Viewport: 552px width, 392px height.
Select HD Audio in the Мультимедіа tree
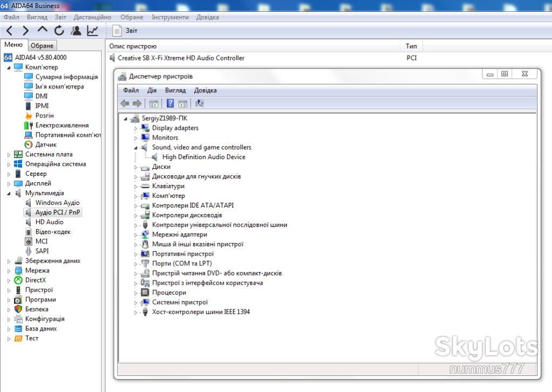pos(49,222)
